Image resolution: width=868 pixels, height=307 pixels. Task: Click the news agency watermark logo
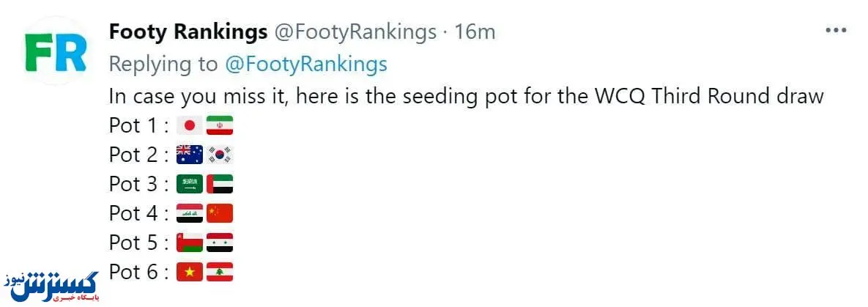click(x=53, y=284)
